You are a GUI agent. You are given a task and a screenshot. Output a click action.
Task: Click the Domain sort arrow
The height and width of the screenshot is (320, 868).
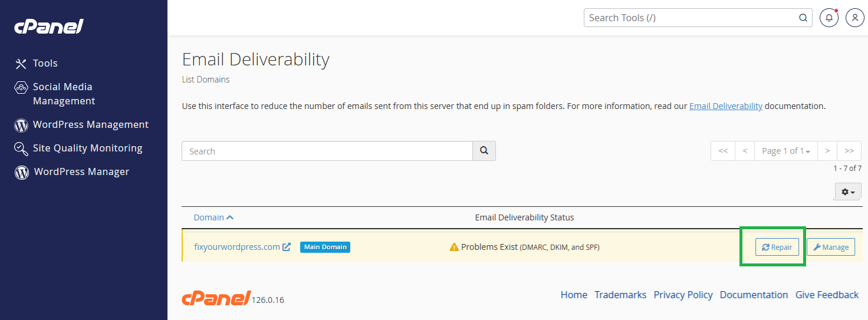pos(230,217)
